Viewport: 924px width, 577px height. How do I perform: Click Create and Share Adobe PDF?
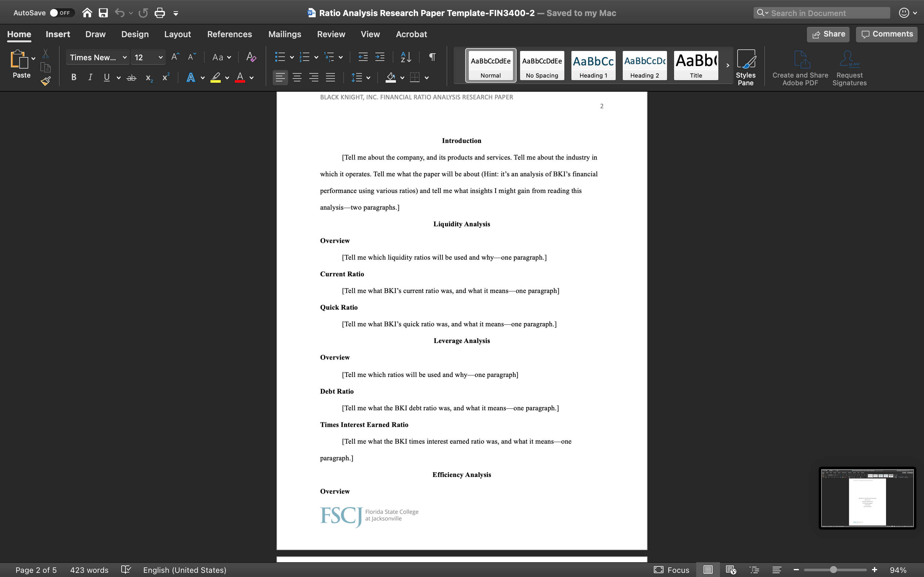click(x=799, y=67)
